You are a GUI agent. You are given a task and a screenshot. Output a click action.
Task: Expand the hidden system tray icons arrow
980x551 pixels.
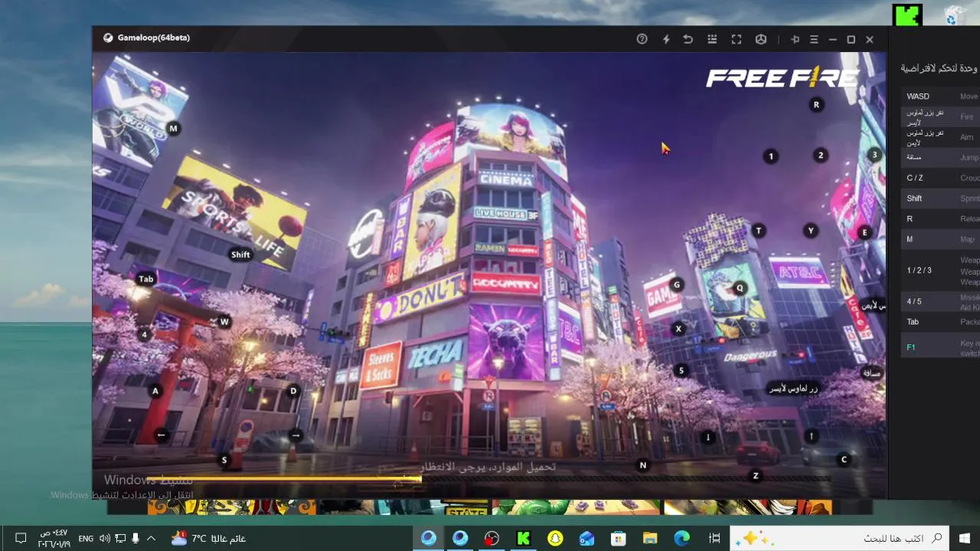(x=151, y=539)
